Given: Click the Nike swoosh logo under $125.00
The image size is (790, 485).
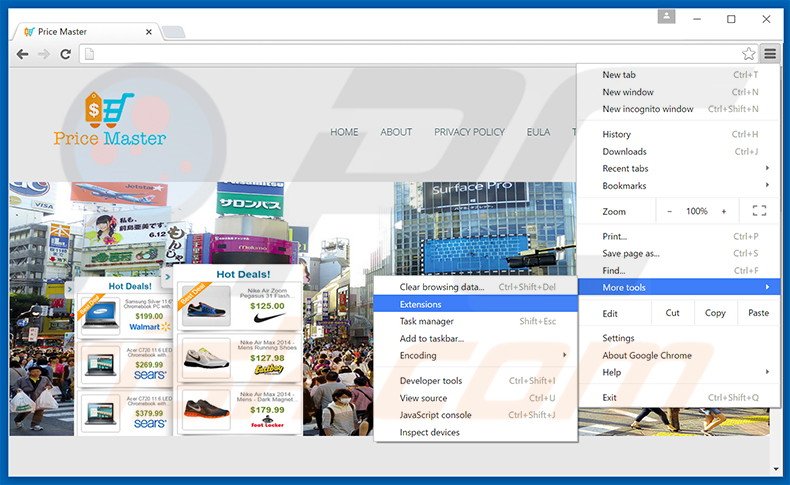Looking at the screenshot, I should (269, 318).
